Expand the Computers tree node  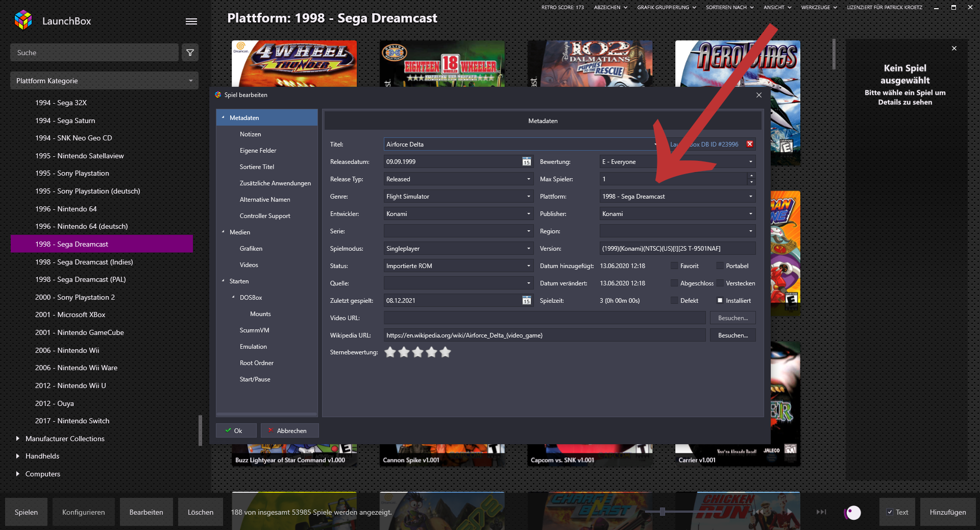pyautogui.click(x=18, y=474)
